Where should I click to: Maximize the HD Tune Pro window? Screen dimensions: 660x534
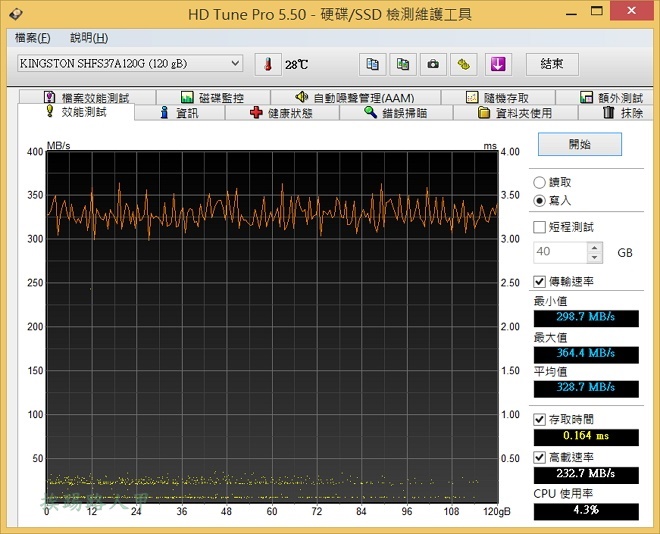(596, 11)
